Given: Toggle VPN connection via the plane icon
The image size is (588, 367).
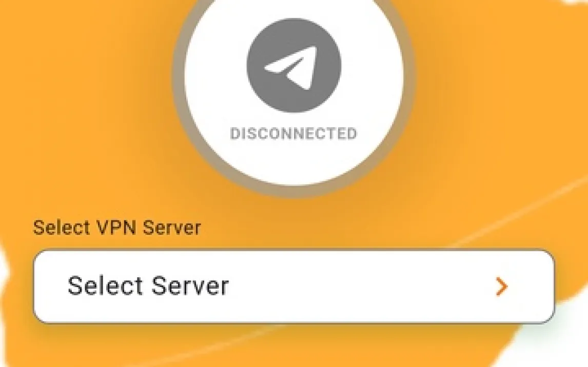Looking at the screenshot, I should (x=294, y=66).
